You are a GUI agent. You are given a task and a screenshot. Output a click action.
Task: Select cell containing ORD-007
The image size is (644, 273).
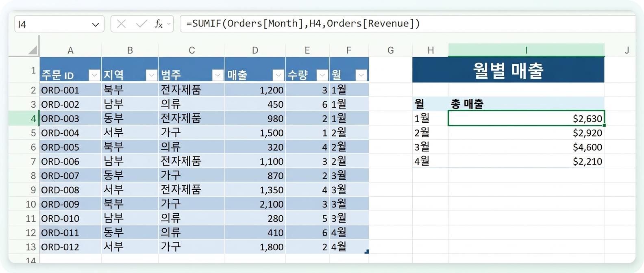[70, 175]
